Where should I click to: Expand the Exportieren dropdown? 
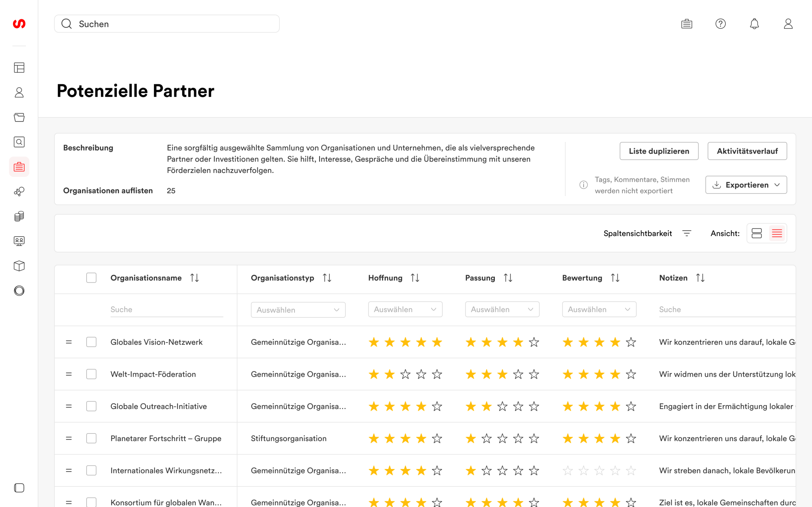(746, 185)
